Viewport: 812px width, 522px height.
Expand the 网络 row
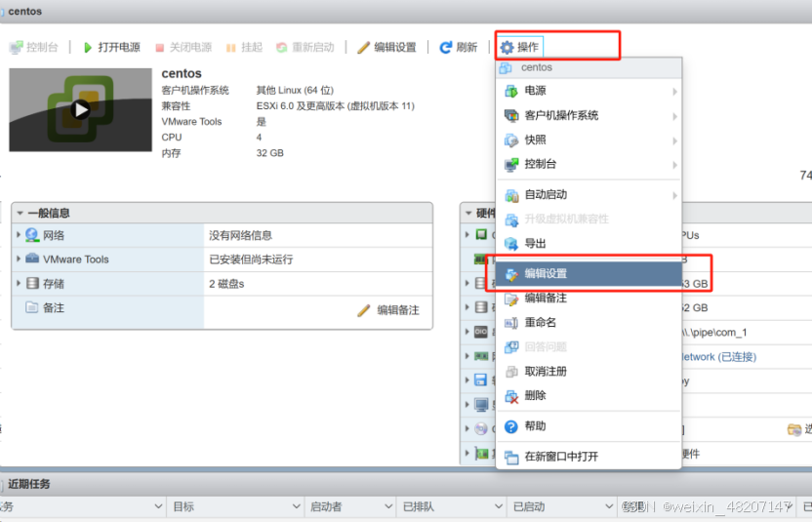coord(19,234)
